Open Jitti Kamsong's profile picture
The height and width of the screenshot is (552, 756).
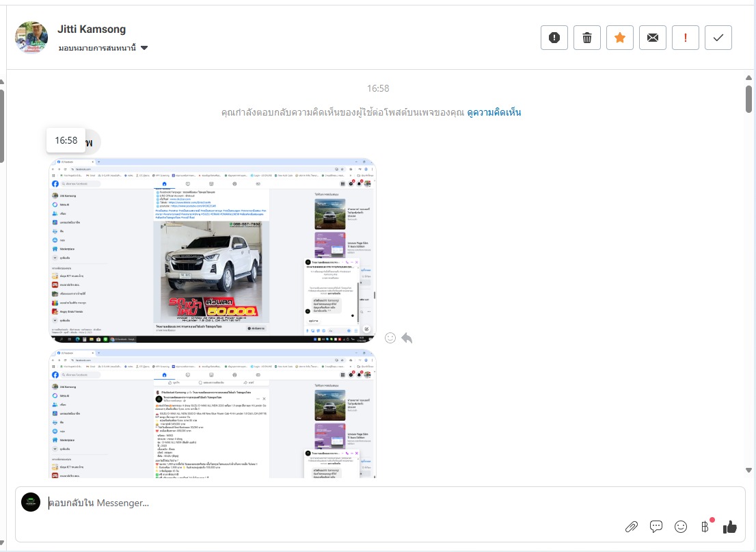31,38
